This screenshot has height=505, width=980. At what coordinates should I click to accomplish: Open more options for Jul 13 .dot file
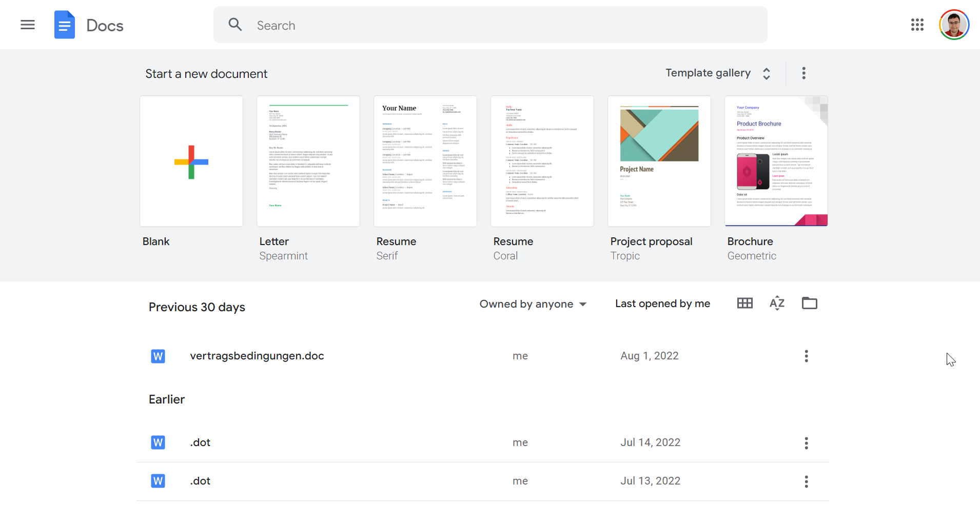coord(806,481)
